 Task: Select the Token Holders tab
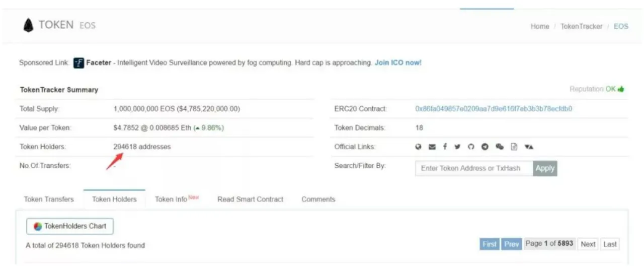coord(114,199)
